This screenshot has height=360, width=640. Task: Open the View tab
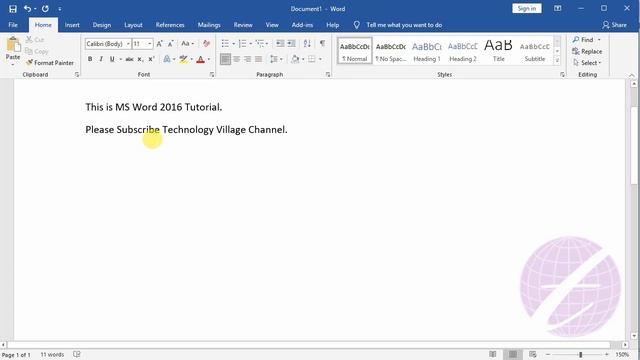[x=272, y=25]
